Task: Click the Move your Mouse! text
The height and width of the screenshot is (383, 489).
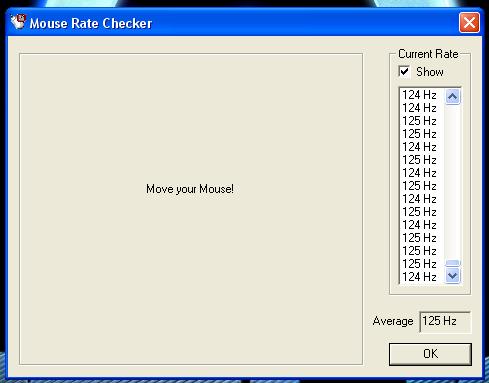Action: click(x=190, y=189)
